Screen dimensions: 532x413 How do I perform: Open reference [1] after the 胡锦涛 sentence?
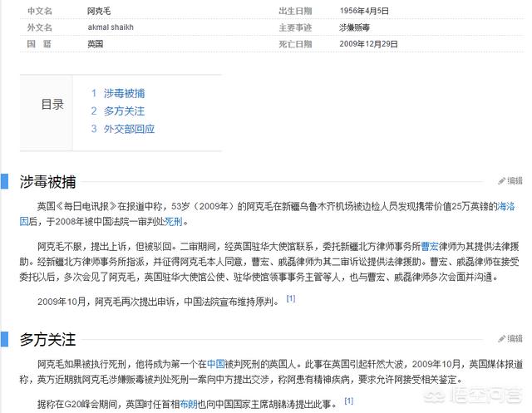point(349,401)
